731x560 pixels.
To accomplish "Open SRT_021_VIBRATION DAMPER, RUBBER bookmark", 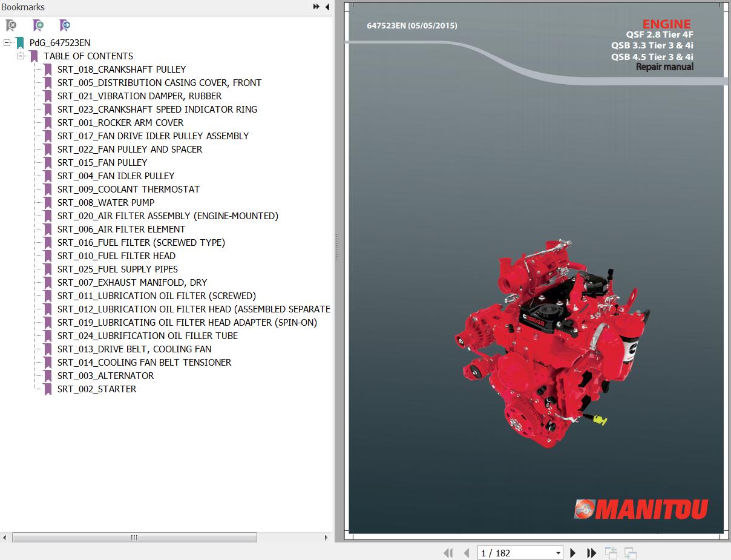I will pos(140,96).
